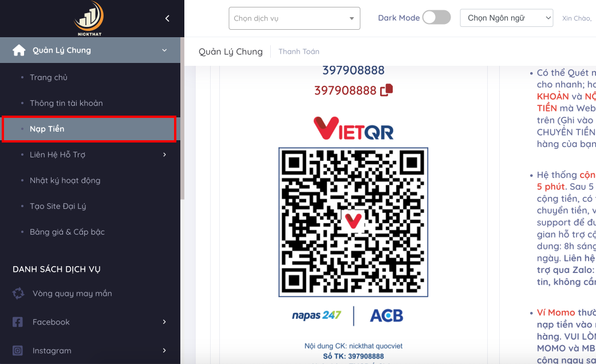Copy account number 397908888 with copy icon
596x364 pixels.
(386, 90)
